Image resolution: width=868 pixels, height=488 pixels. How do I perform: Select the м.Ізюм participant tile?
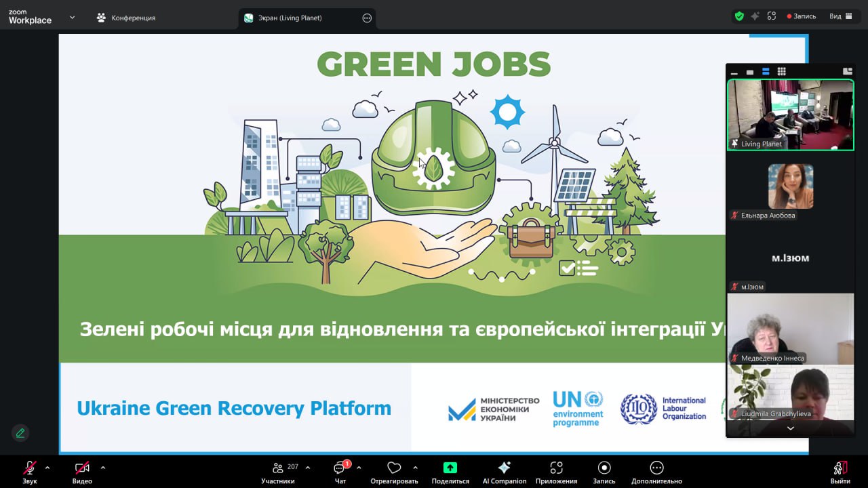coord(791,257)
